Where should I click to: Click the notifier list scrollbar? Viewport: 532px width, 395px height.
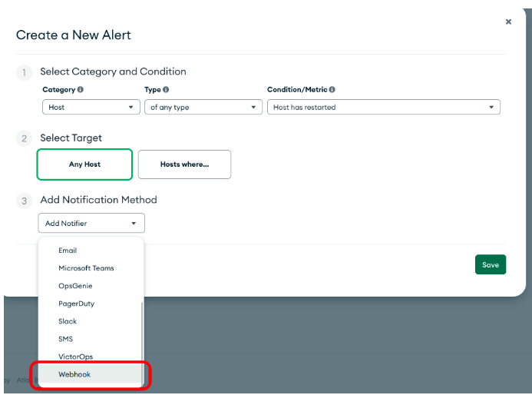(140, 338)
